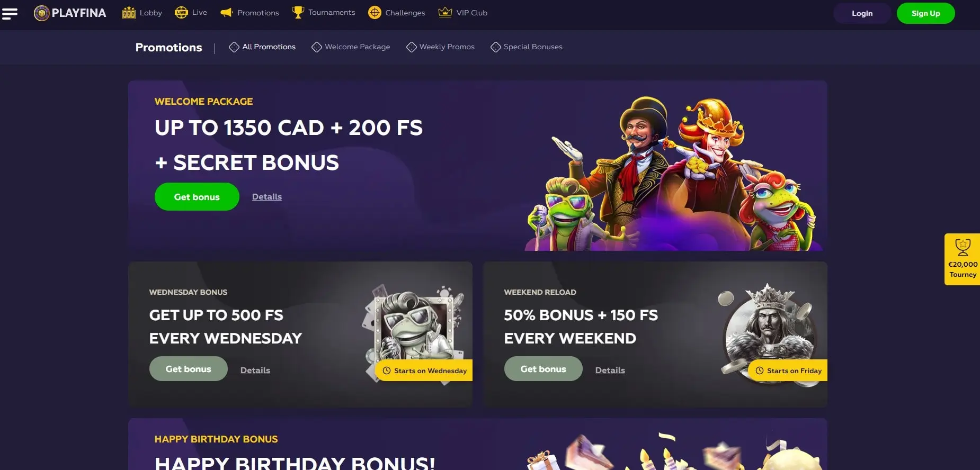Open Weekend Reload Details link
Image resolution: width=980 pixels, height=470 pixels.
coord(610,370)
